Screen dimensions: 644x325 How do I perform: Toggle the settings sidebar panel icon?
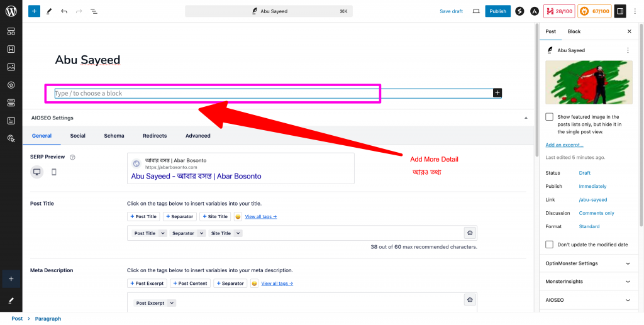tap(620, 11)
